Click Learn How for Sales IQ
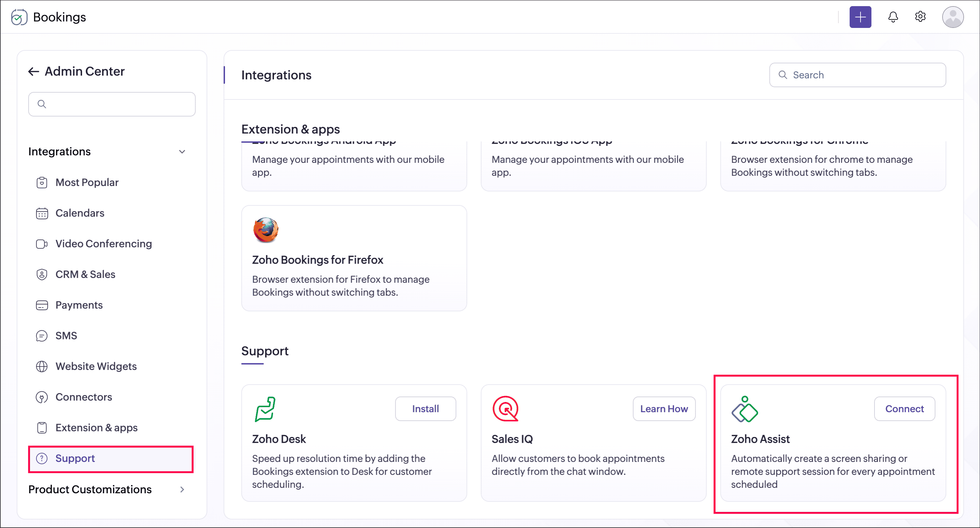 (x=663, y=409)
